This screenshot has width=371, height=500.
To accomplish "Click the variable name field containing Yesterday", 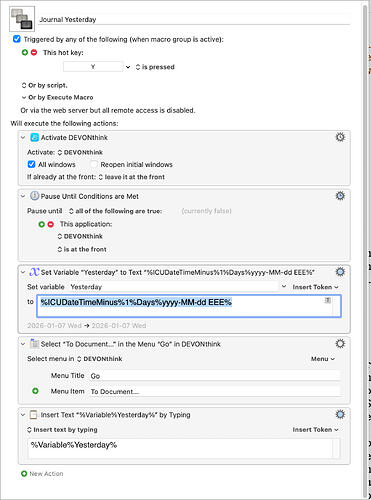I will pos(173,287).
